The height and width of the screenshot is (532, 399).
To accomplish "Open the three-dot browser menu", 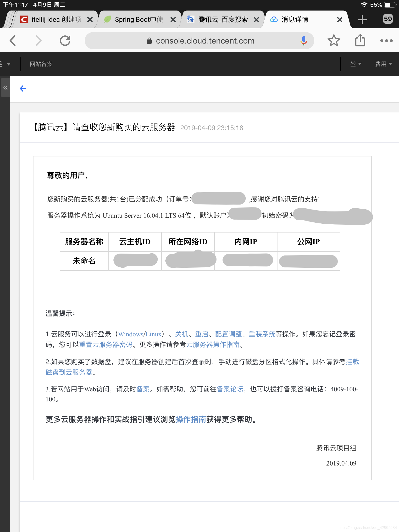I will 386,41.
